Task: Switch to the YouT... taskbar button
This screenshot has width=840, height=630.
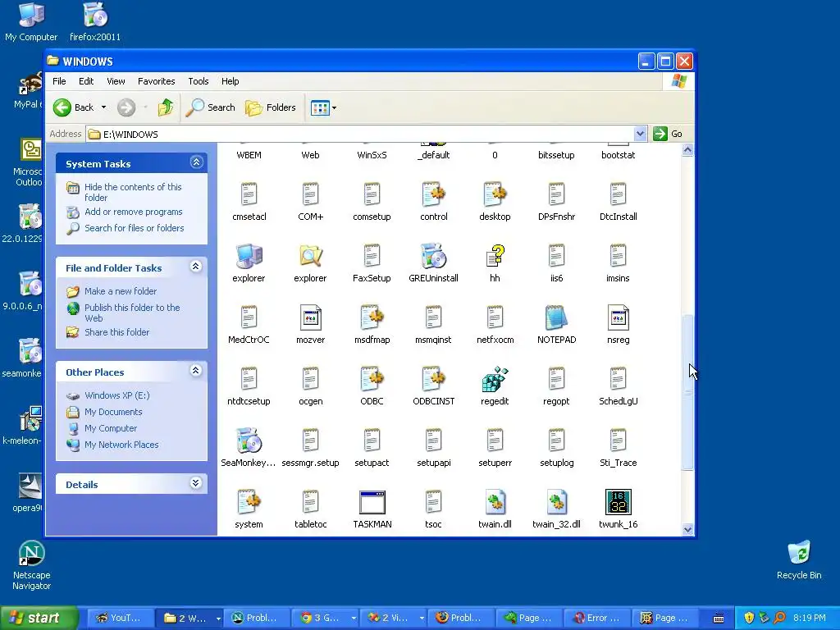Action: pos(120,619)
